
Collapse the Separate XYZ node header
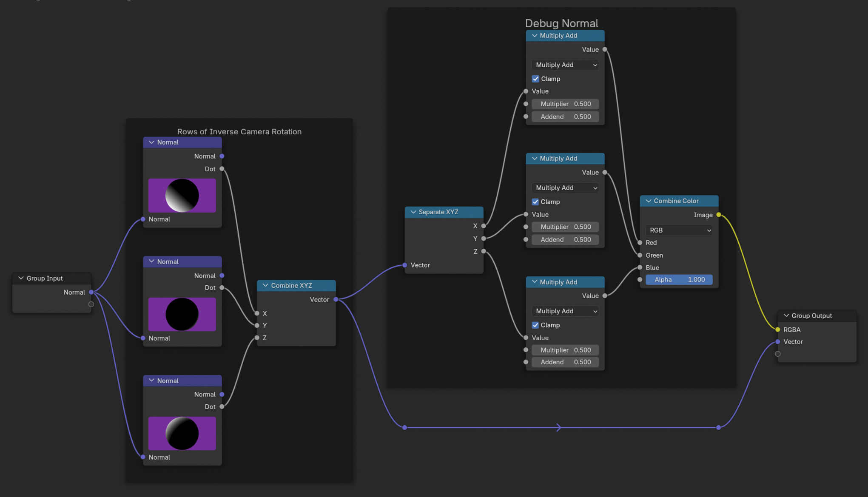pyautogui.click(x=413, y=212)
